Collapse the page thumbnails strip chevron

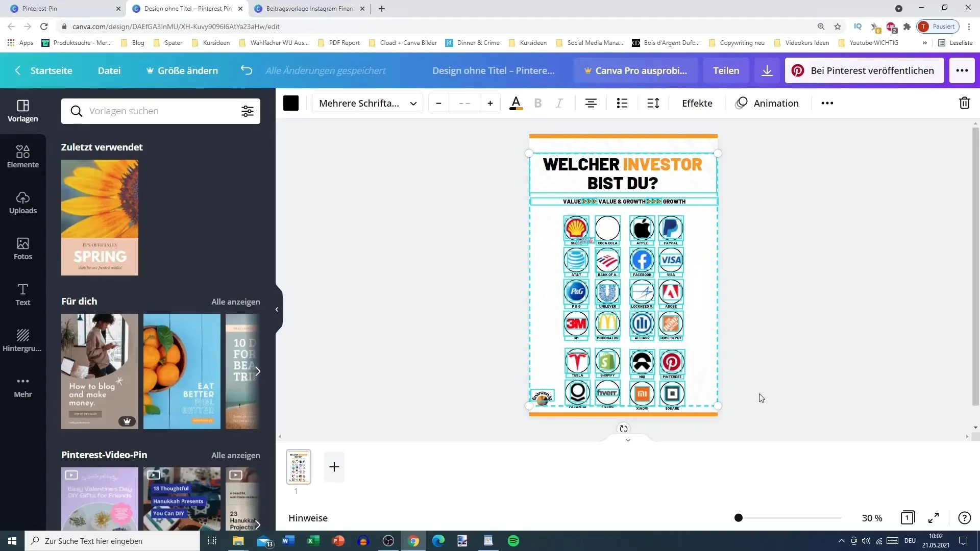click(x=628, y=440)
